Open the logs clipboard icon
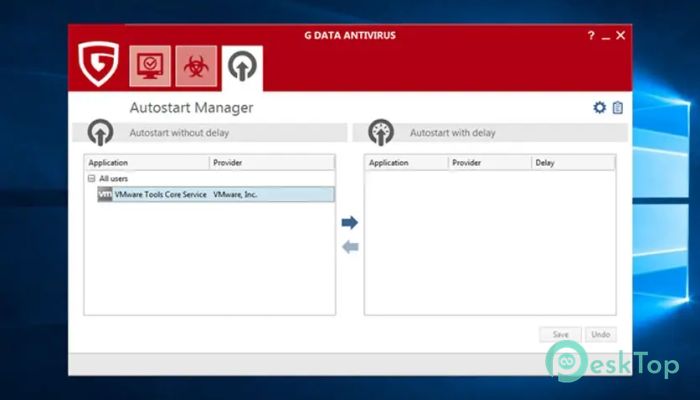Viewport: 700px width, 400px height. tap(617, 107)
